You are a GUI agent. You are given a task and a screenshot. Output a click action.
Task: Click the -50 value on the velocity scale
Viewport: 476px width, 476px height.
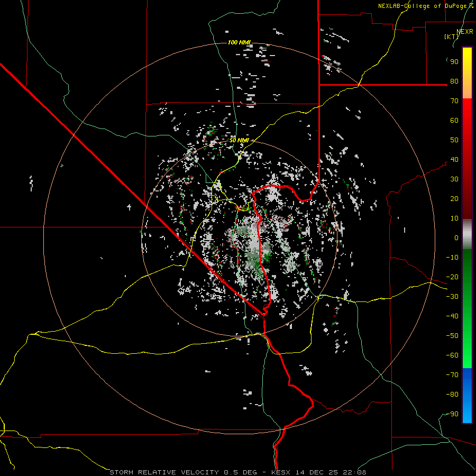(x=452, y=336)
